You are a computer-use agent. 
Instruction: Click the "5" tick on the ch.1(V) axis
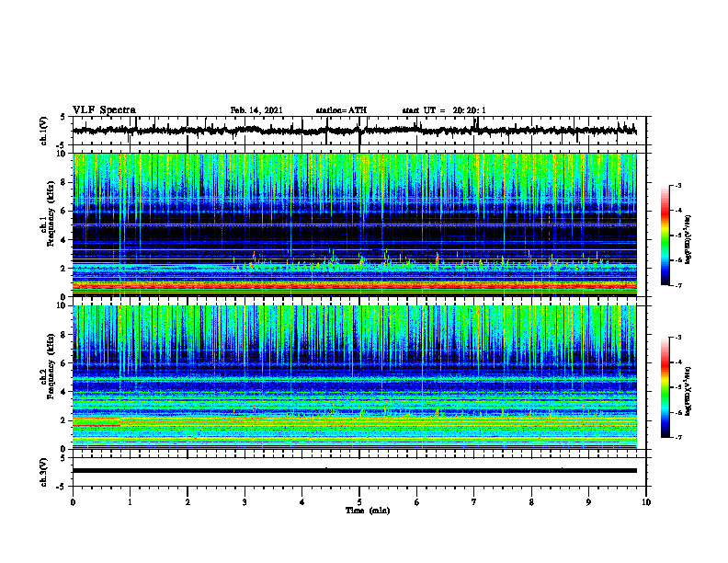(63, 118)
